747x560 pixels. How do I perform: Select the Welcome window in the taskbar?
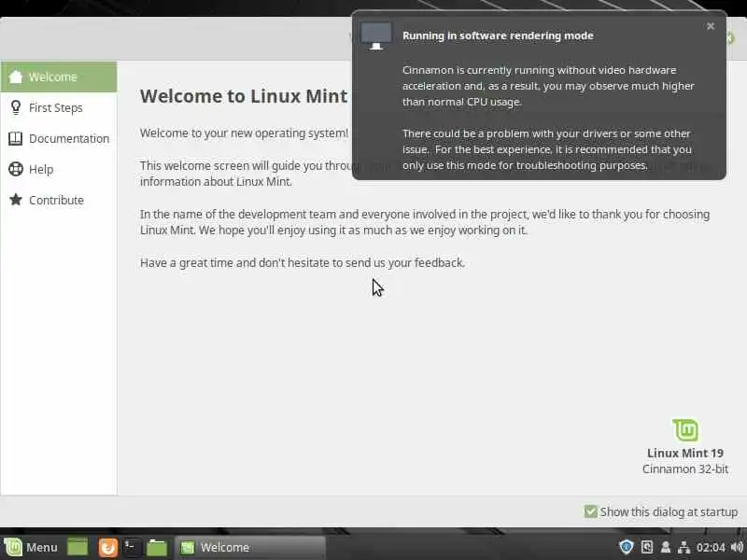pyautogui.click(x=250, y=548)
